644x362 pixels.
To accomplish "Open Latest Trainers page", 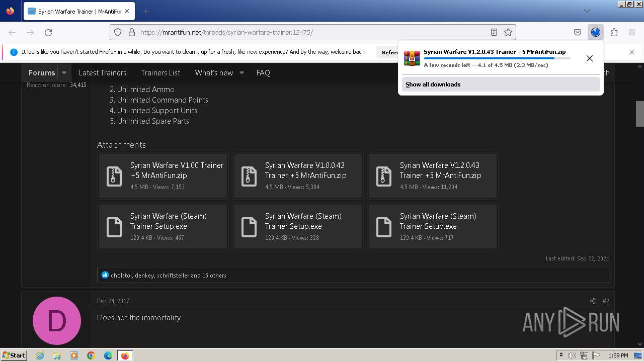I will coord(102,72).
